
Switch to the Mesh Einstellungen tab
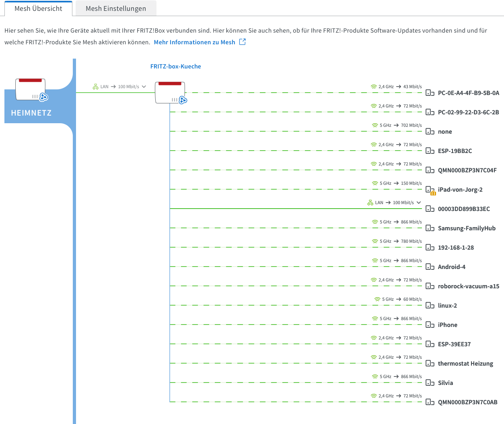coord(116,8)
